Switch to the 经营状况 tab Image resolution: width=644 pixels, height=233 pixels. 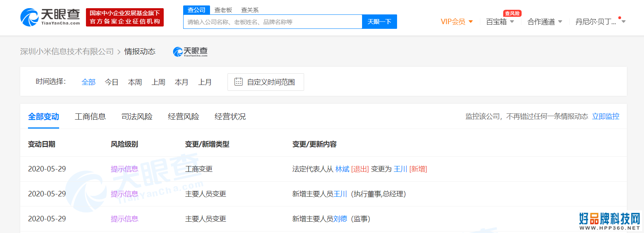point(230,116)
